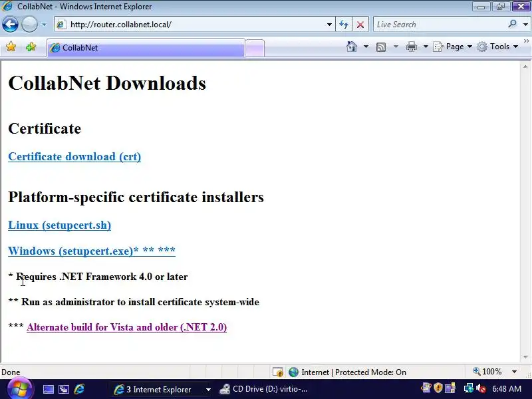Open the CD Drive (D:) virtio taskbar button
The height and width of the screenshot is (399, 532).
pyautogui.click(x=265, y=389)
